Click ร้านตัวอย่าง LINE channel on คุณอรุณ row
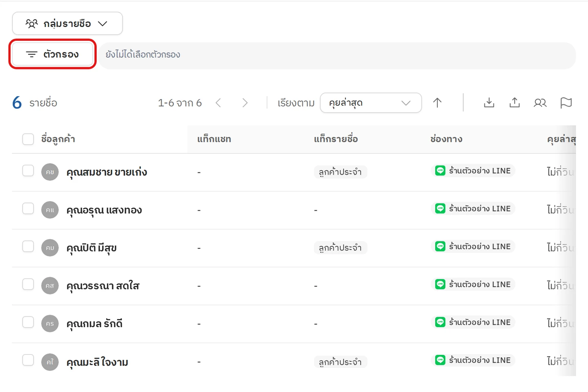The image size is (588, 392). click(473, 208)
